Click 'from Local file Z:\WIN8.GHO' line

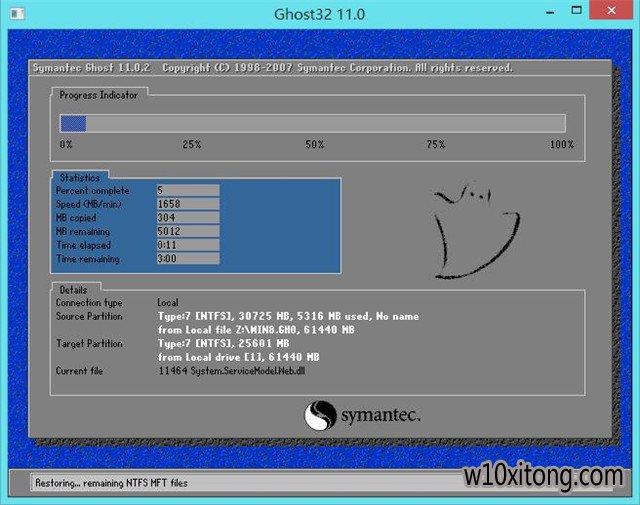pyautogui.click(x=256, y=330)
